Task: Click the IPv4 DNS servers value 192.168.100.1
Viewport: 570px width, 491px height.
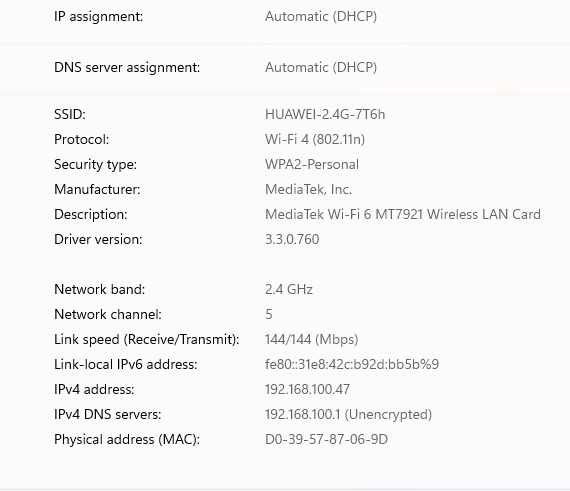Action: (348, 415)
